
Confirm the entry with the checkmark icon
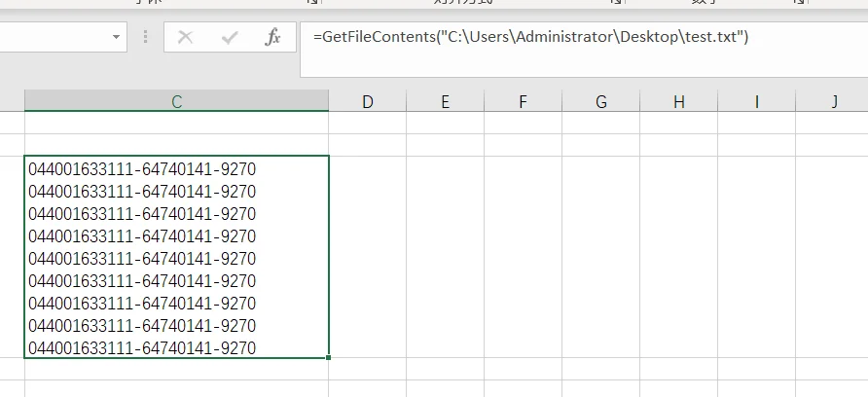[x=230, y=37]
